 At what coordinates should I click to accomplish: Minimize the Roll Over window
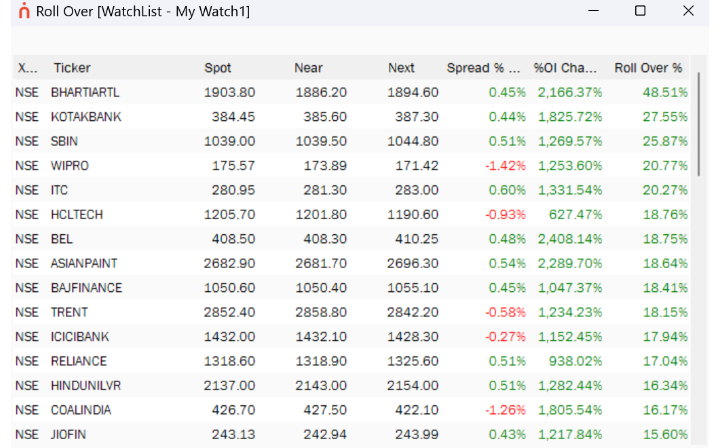593,11
